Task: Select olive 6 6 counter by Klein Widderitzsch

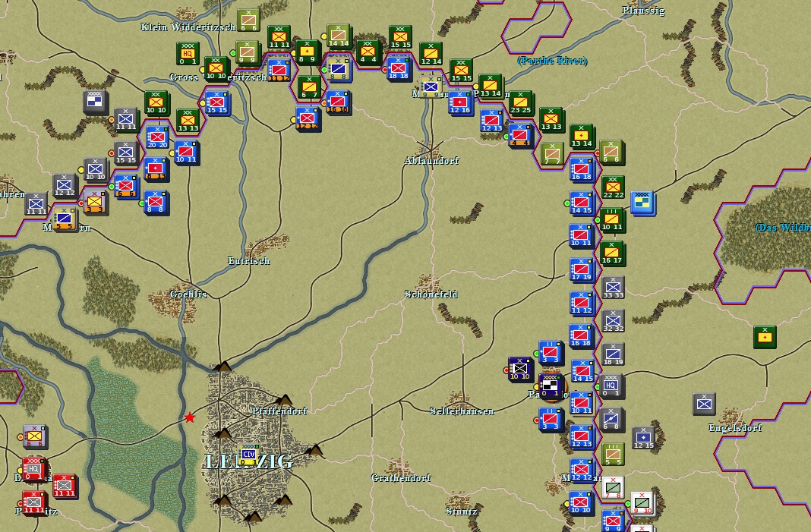Action: point(248,20)
